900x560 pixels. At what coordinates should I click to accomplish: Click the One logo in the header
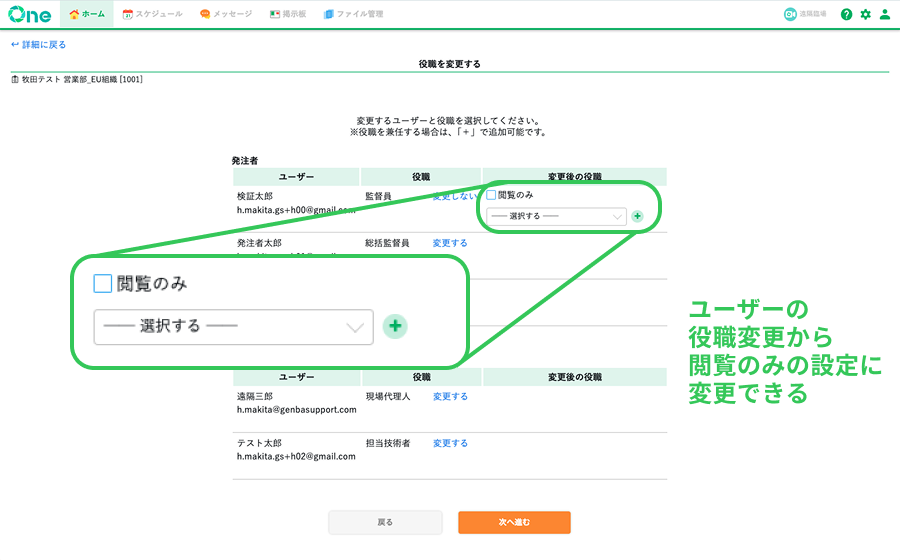31,14
